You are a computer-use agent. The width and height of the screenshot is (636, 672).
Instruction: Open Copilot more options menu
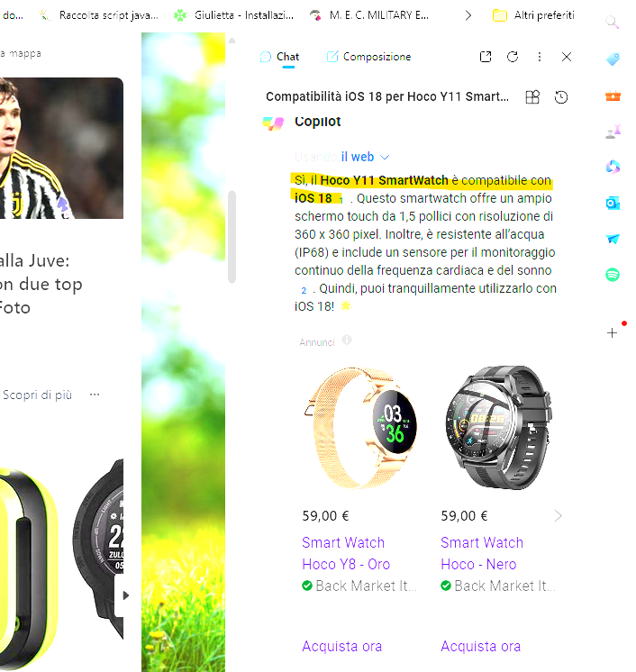point(540,57)
